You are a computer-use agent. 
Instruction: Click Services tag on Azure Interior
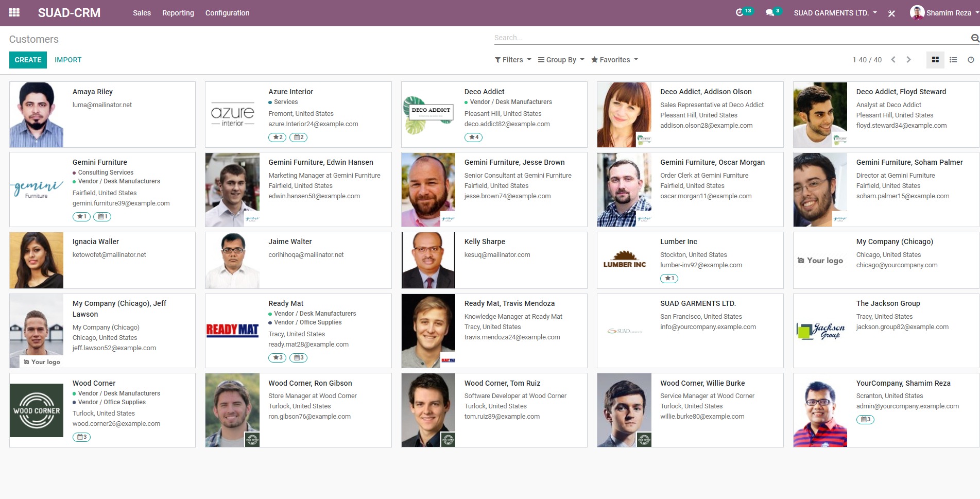[286, 102]
